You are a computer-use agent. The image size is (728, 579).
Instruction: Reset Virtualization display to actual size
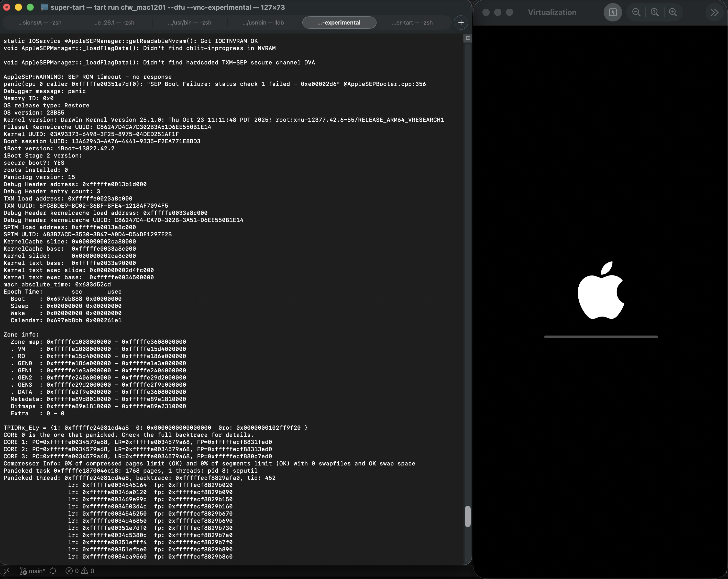[655, 13]
